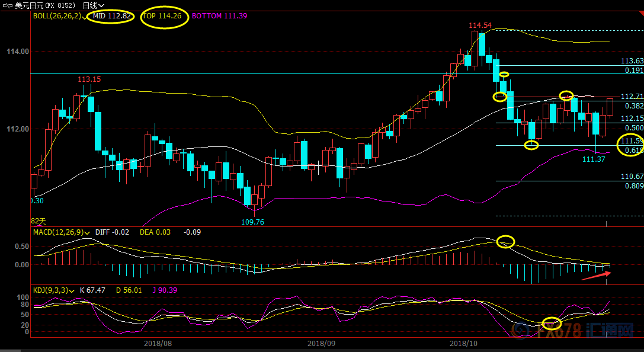The height and width of the screenshot is (352, 644).
Task: Click the 112.15 Fibonacci price label
Action: (632, 119)
